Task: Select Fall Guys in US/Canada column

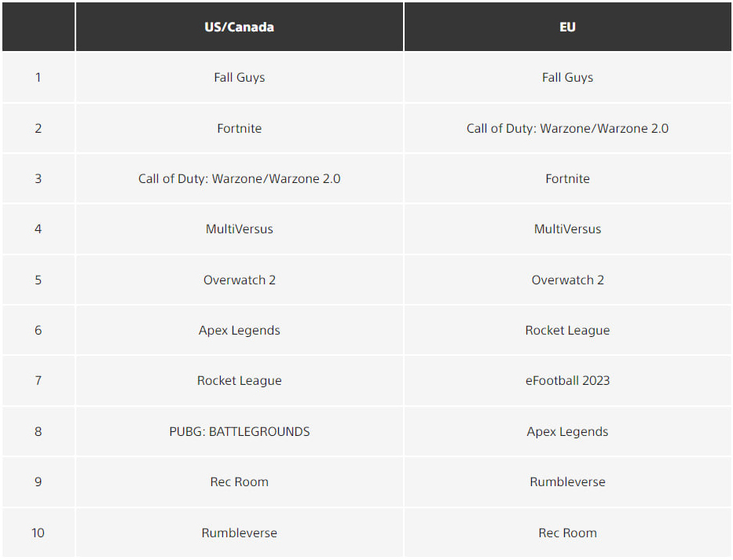Action: pos(240,77)
